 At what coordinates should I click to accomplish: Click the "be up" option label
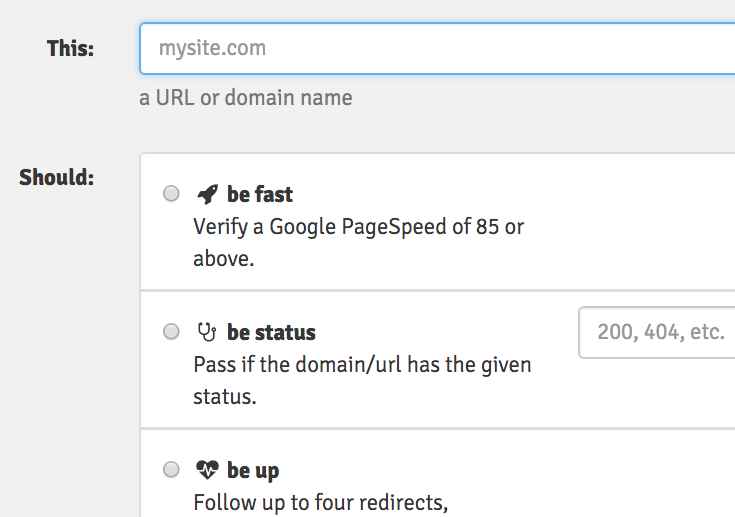click(253, 470)
